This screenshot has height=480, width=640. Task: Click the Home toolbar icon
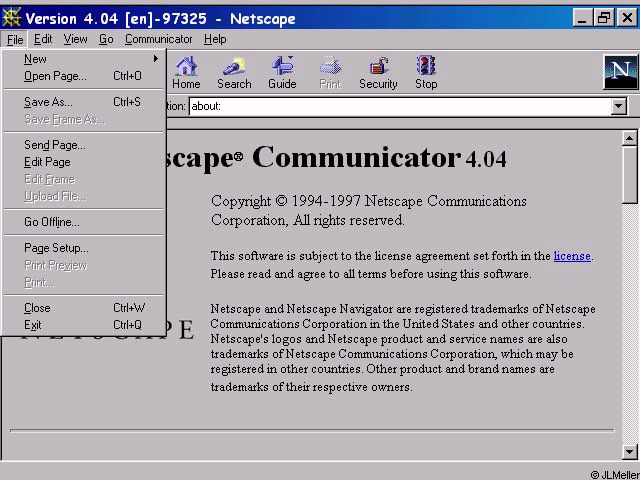tap(186, 73)
